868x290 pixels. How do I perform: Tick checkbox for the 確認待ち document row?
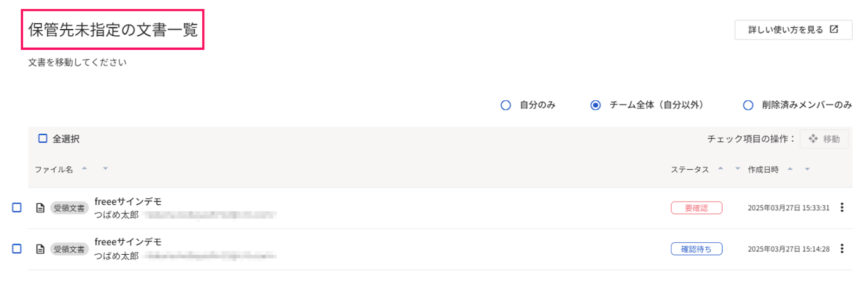(17, 248)
